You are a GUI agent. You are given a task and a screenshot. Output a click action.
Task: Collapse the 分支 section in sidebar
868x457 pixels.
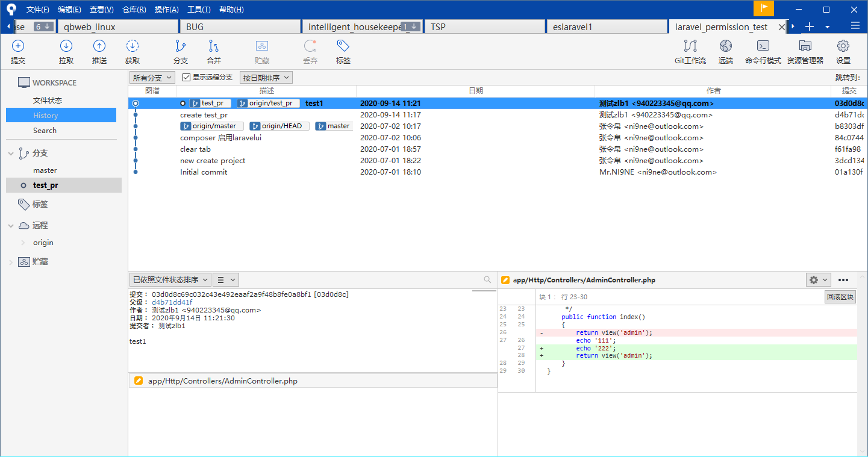[11, 154]
